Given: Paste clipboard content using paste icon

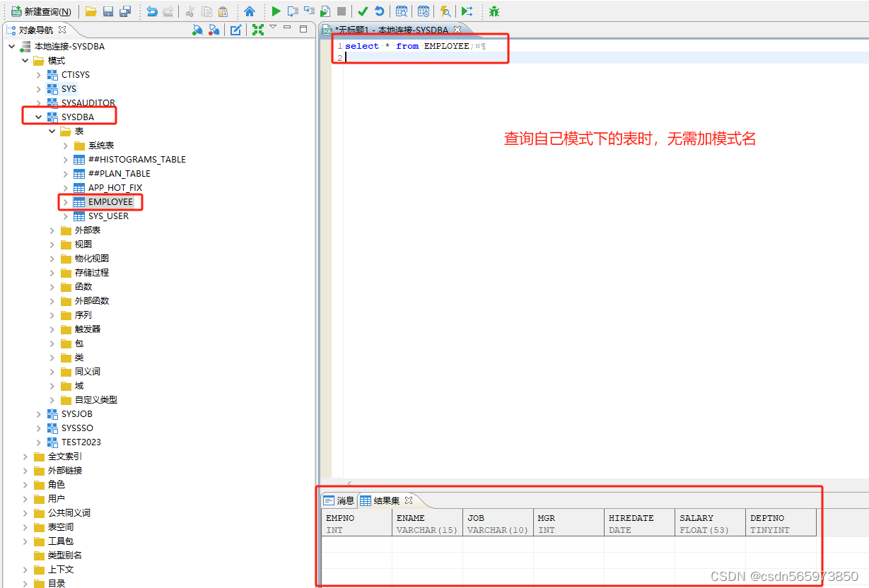Looking at the screenshot, I should tap(223, 11).
